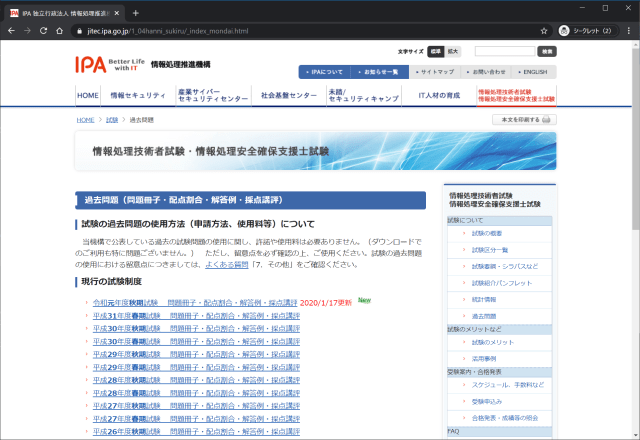Open the よくある質問 link

point(227,264)
